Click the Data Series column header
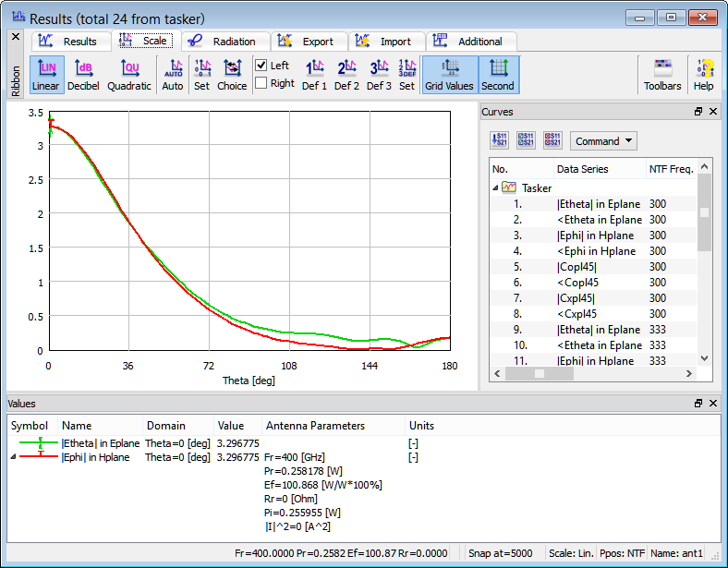Screen dimensions: 728x568 click(x=599, y=169)
